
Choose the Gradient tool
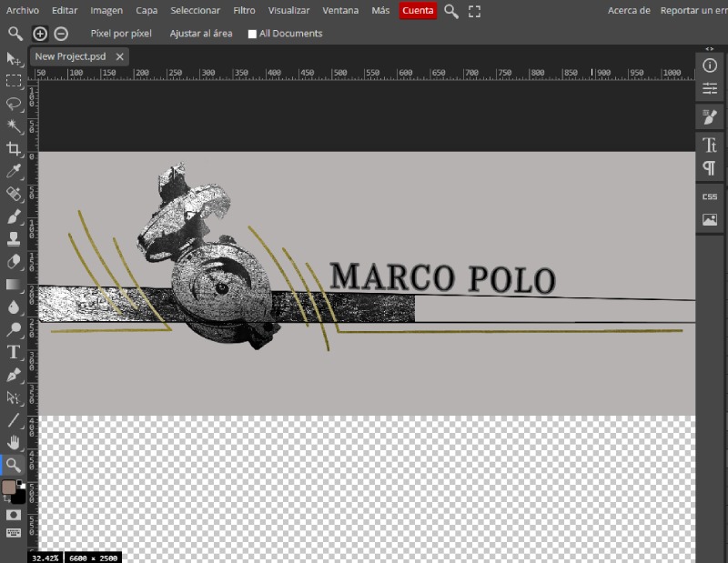14,284
